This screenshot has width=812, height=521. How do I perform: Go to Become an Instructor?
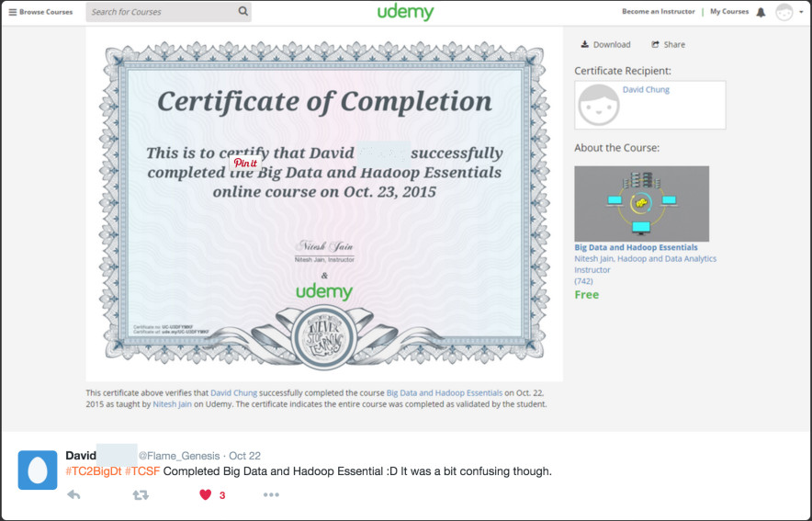click(x=659, y=11)
